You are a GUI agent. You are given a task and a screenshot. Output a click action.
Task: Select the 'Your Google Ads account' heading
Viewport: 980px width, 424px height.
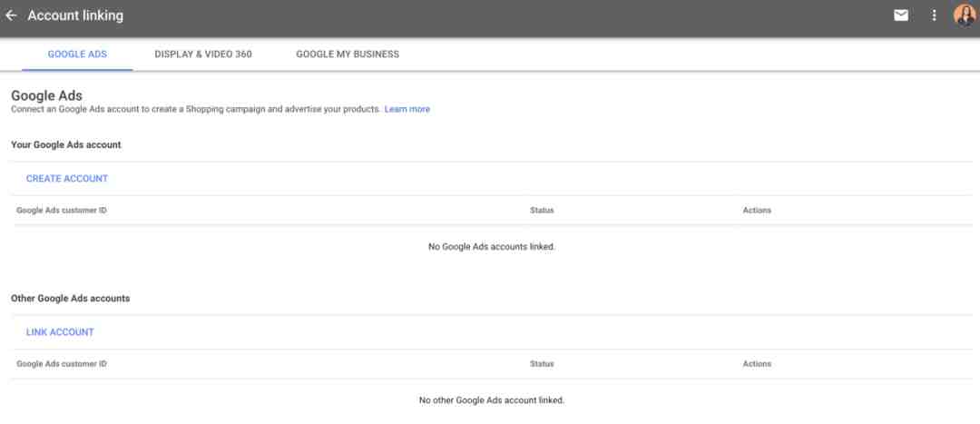[66, 145]
